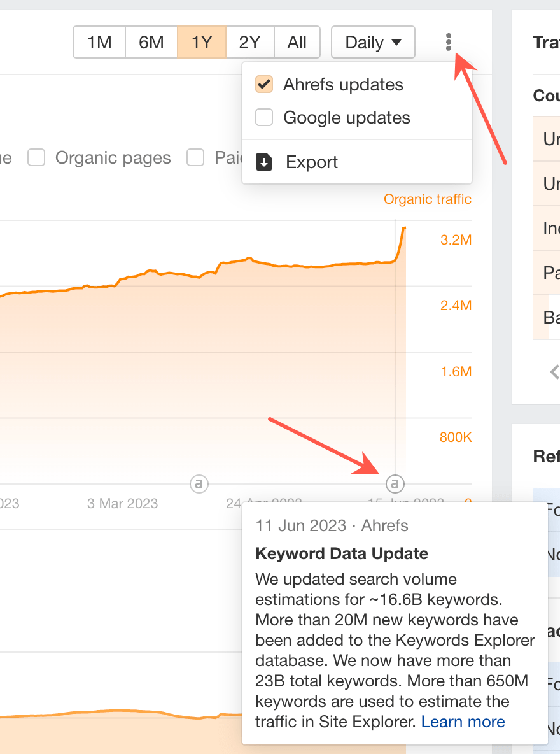The width and height of the screenshot is (560, 754).
Task: Open the Daily interval dropdown
Action: point(373,43)
